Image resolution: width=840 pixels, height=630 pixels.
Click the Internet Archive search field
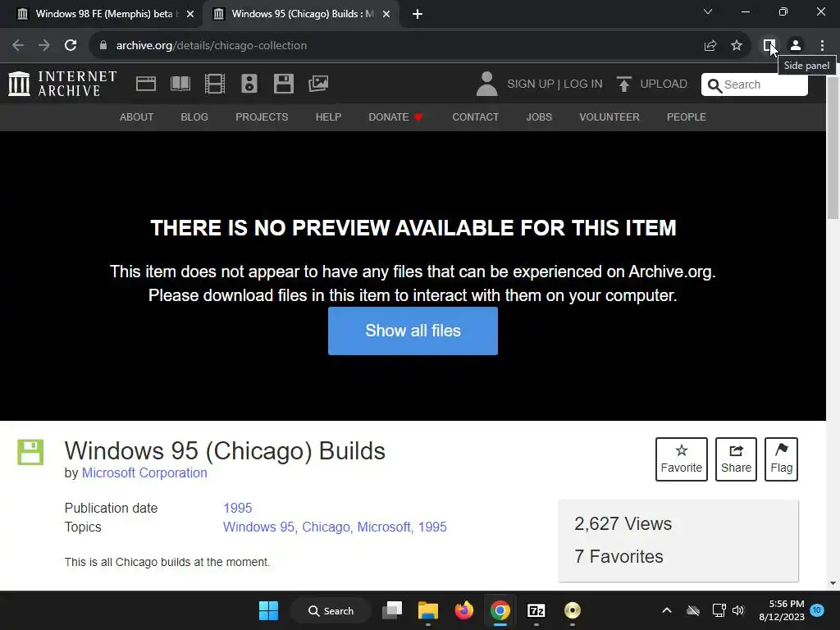[x=755, y=84]
